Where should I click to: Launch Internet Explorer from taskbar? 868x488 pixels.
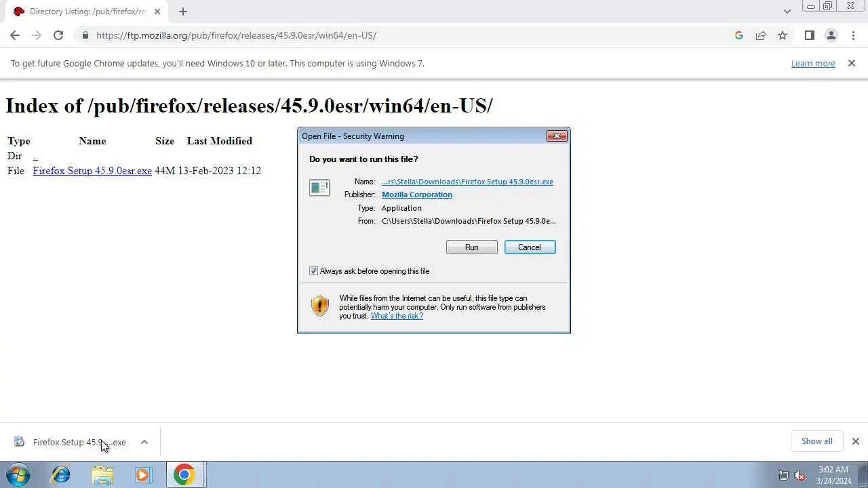[61, 474]
